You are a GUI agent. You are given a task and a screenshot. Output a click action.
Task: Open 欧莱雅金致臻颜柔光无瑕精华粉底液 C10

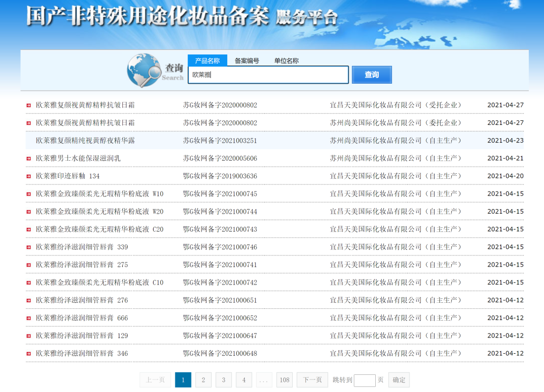[x=100, y=283]
